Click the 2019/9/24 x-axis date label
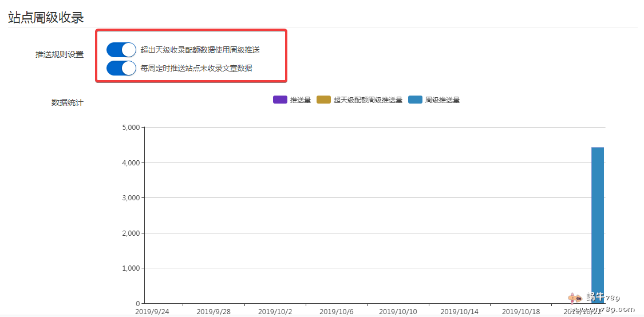This screenshot has width=644, height=317. [x=152, y=311]
